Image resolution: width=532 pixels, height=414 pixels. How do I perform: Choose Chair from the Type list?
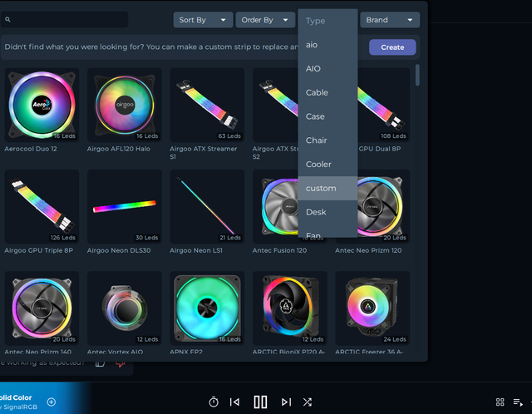click(x=328, y=140)
